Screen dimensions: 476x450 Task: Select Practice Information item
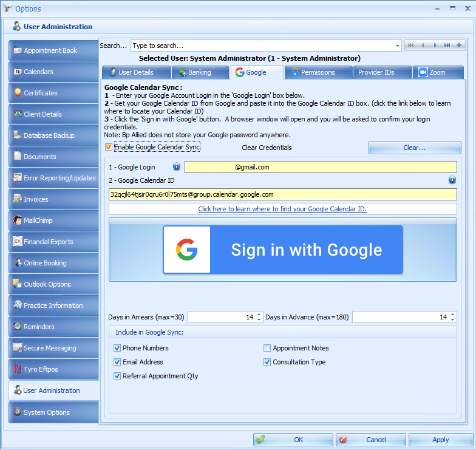click(x=53, y=305)
